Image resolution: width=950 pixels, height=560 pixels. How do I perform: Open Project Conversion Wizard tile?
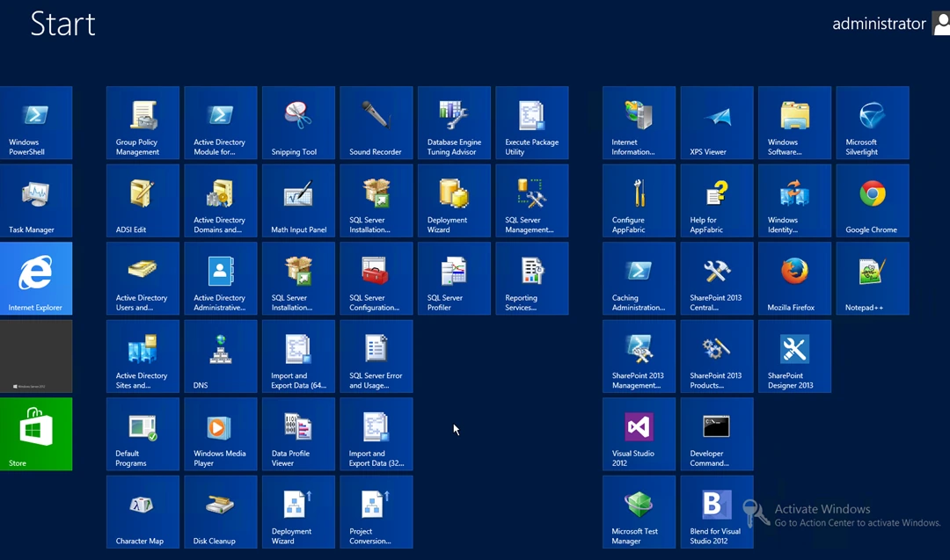pyautogui.click(x=376, y=512)
